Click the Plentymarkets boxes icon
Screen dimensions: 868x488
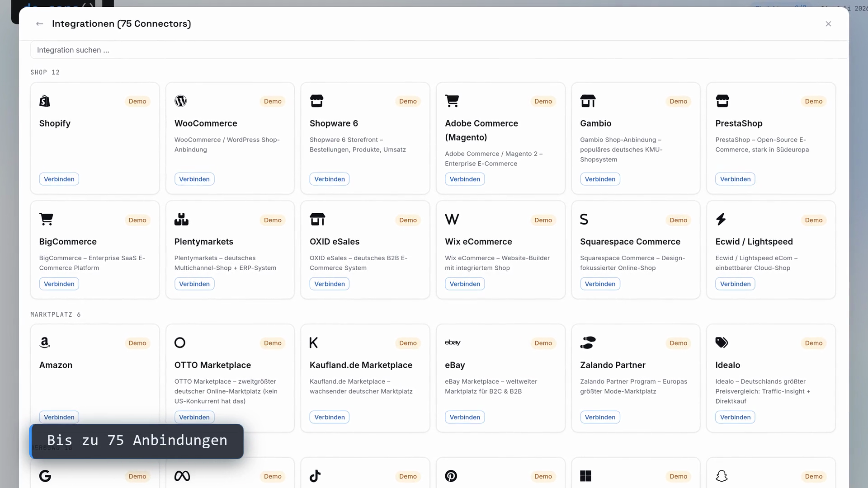click(x=181, y=219)
